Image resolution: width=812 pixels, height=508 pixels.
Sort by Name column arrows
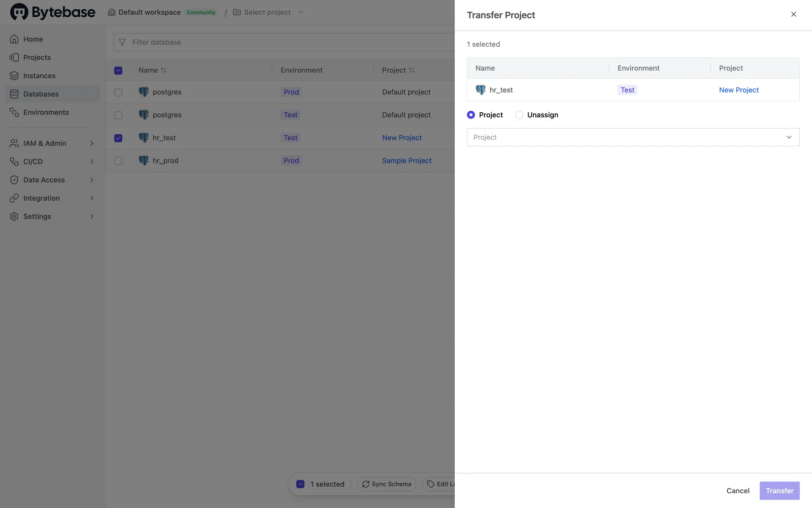click(163, 70)
